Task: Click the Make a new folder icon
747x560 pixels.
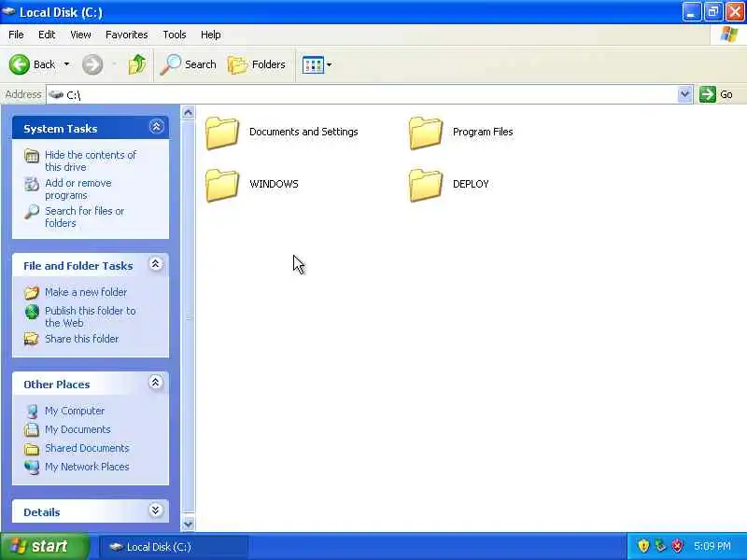Action: (x=32, y=292)
